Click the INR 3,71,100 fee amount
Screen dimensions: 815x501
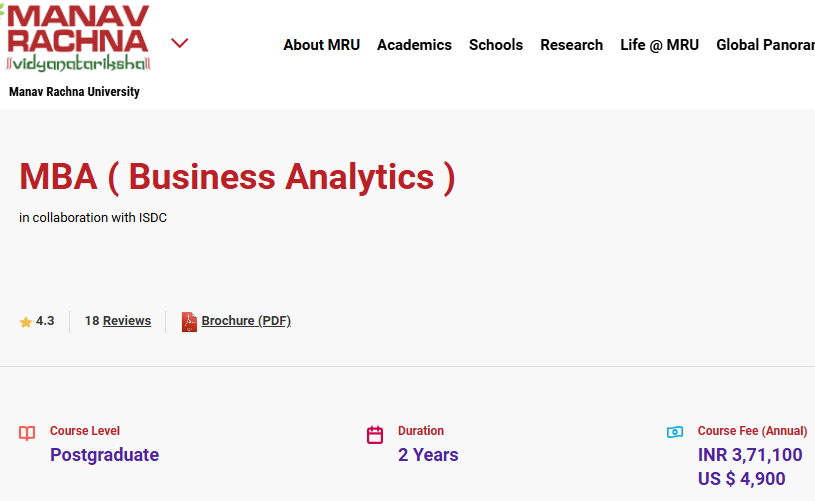750,455
